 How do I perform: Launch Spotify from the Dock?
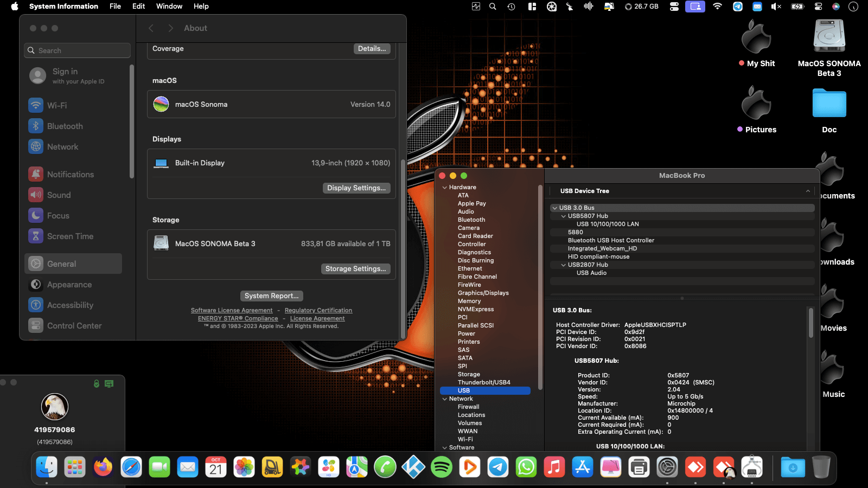442,467
